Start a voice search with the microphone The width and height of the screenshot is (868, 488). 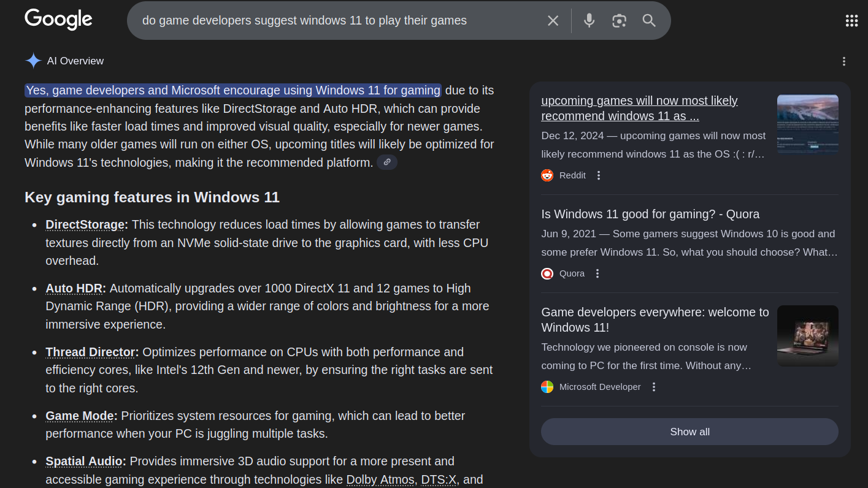pos(589,21)
